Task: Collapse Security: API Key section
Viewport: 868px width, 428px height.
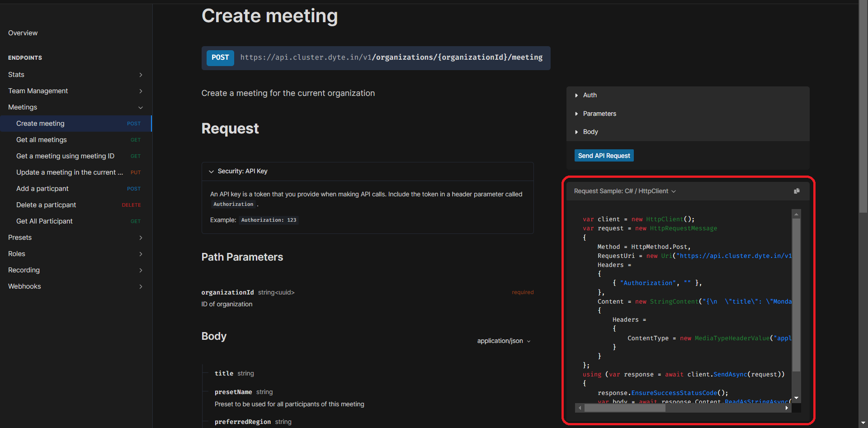Action: point(368,171)
